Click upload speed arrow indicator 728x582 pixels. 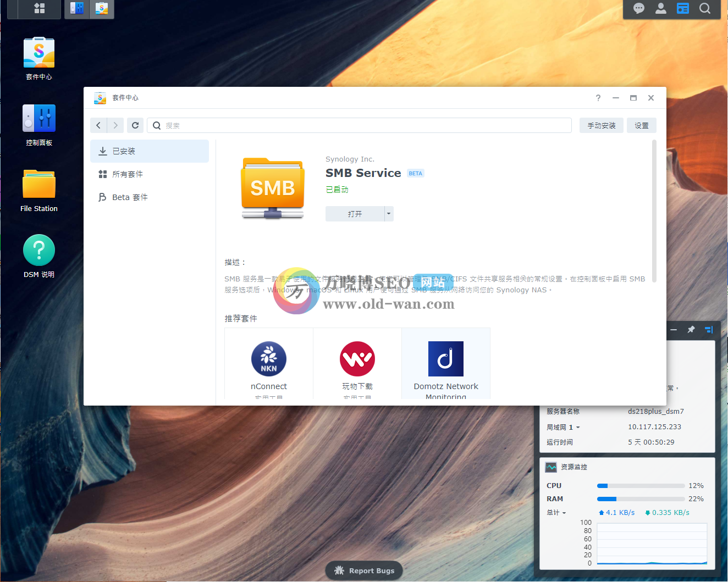click(602, 513)
